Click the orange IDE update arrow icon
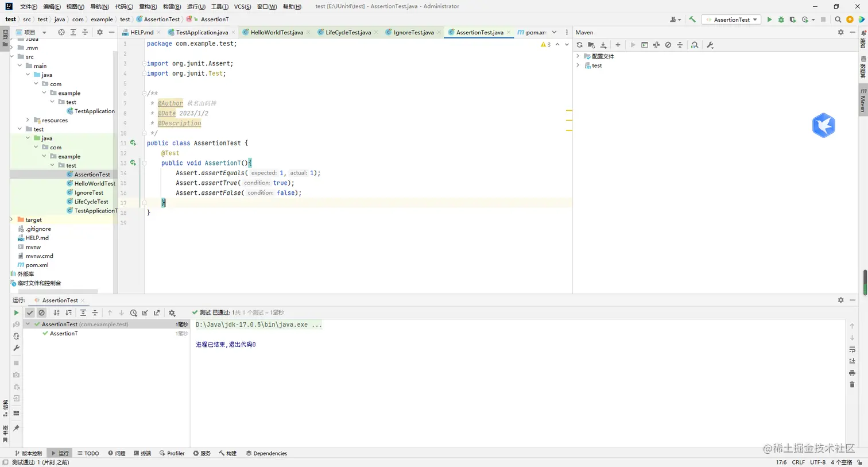Image resolution: width=868 pixels, height=467 pixels. 850,20
